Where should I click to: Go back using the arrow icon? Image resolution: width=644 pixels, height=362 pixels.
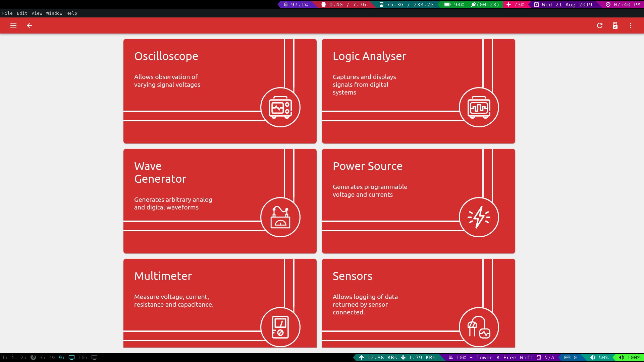[x=30, y=25]
